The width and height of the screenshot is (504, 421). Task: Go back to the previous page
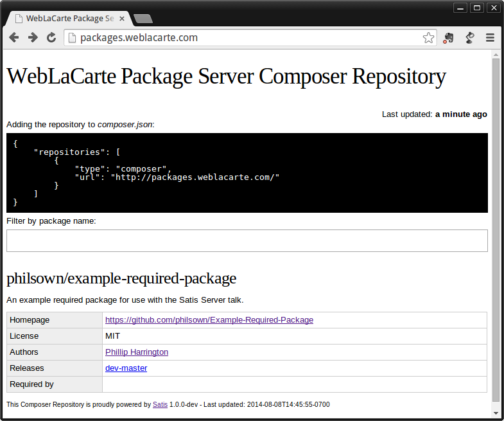pyautogui.click(x=14, y=38)
